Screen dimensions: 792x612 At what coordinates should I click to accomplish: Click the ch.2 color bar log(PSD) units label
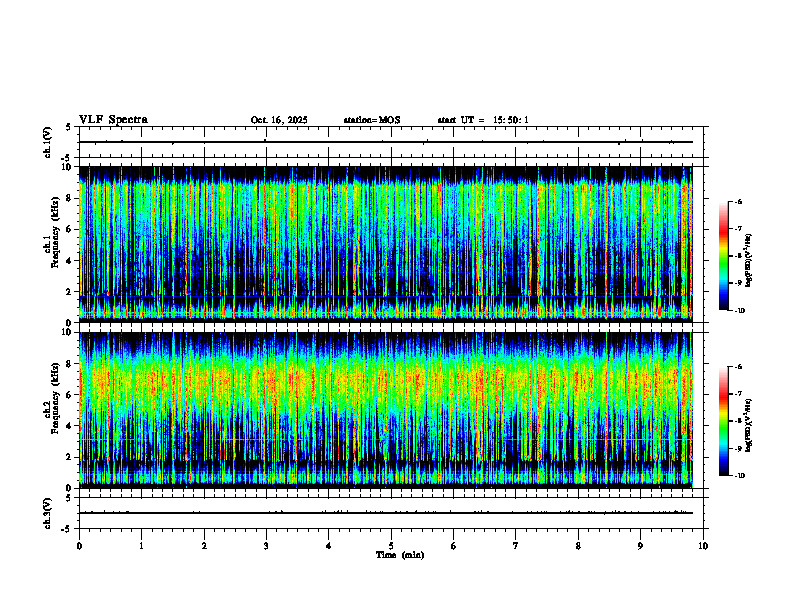(749, 425)
